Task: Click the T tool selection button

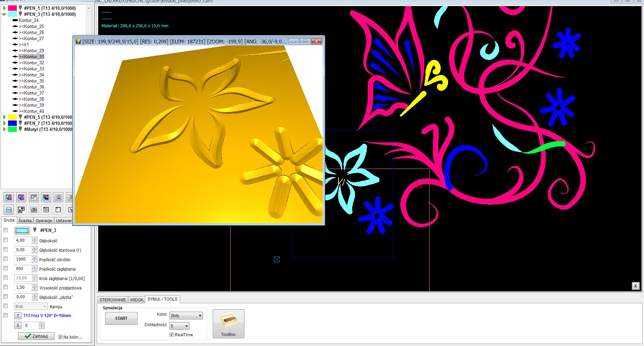Action: [x=18, y=316]
